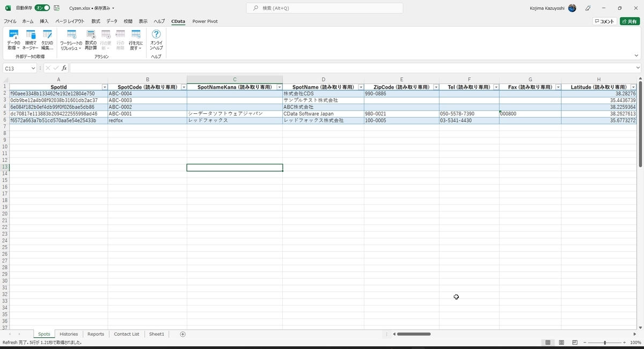Click the pen/coming-soon icon in title bar

pyautogui.click(x=588, y=8)
